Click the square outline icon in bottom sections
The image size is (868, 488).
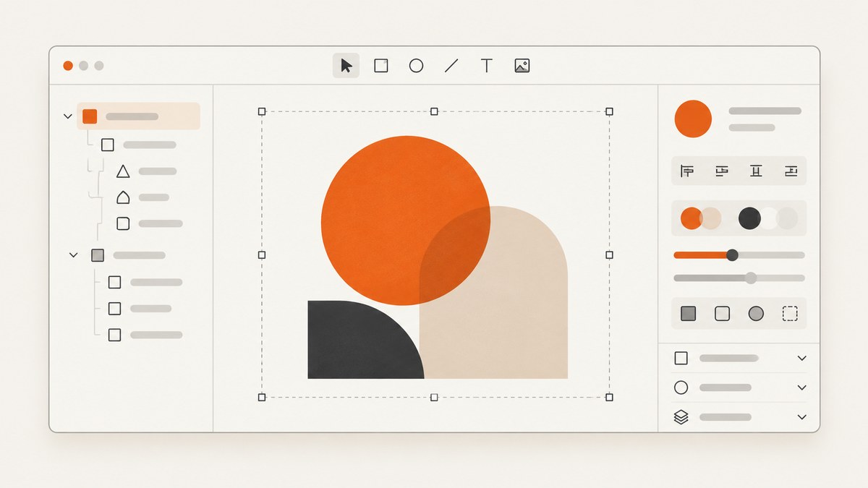(x=681, y=358)
